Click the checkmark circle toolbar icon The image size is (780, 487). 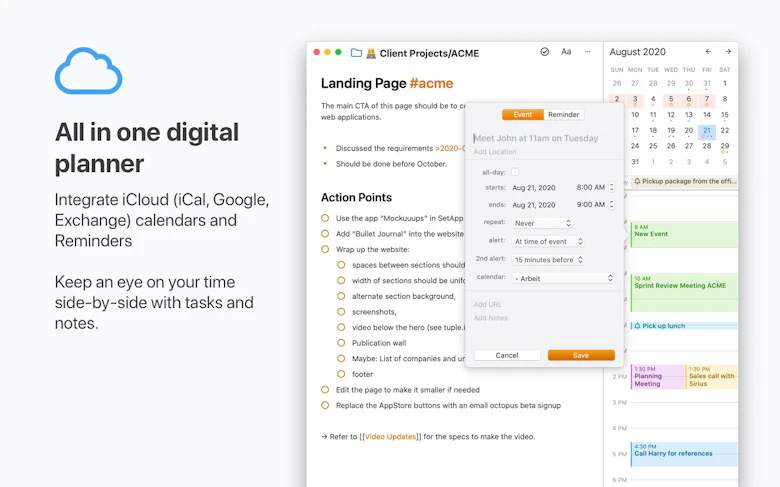[x=545, y=52]
